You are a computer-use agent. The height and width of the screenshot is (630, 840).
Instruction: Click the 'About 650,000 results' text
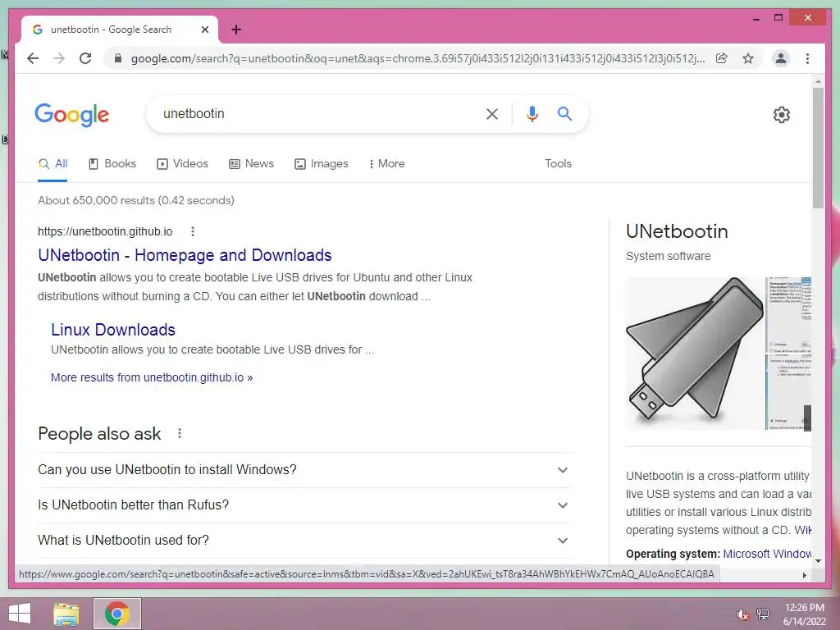tap(136, 200)
